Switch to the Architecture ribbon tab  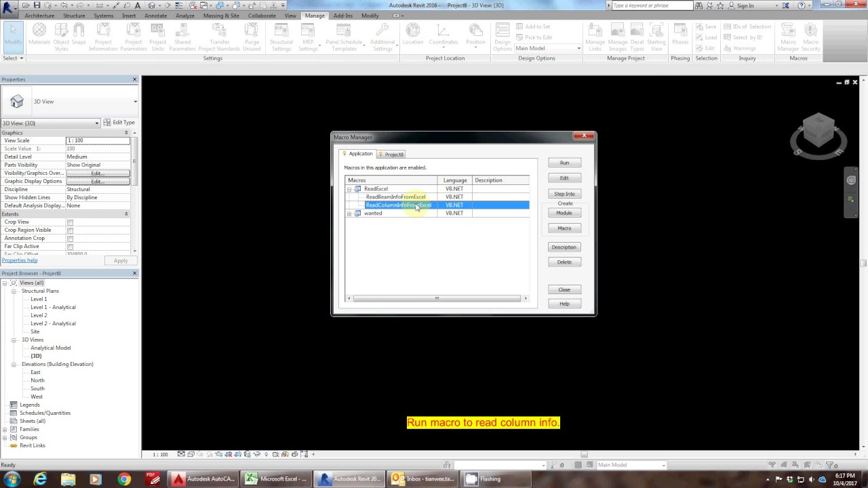pos(39,16)
